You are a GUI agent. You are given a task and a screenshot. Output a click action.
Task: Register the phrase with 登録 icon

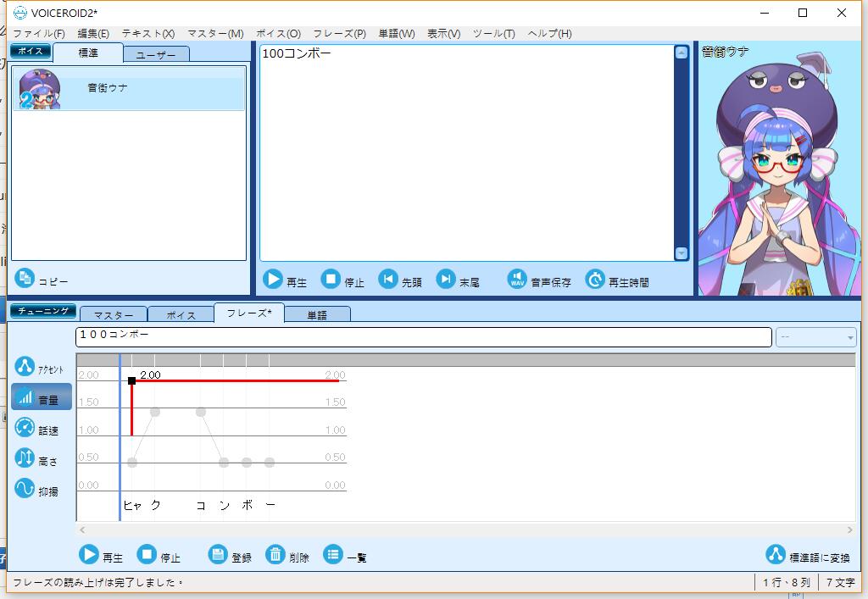pyautogui.click(x=218, y=555)
